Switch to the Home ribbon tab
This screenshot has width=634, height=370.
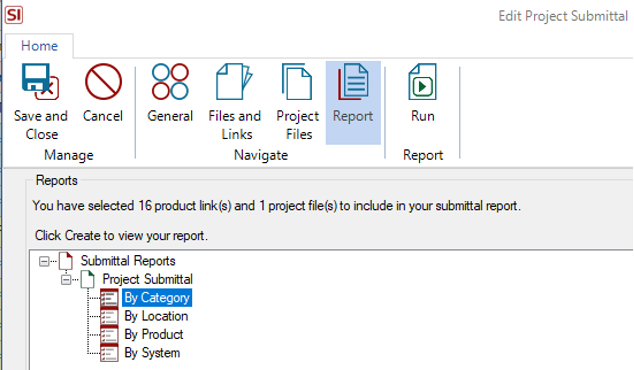(39, 46)
